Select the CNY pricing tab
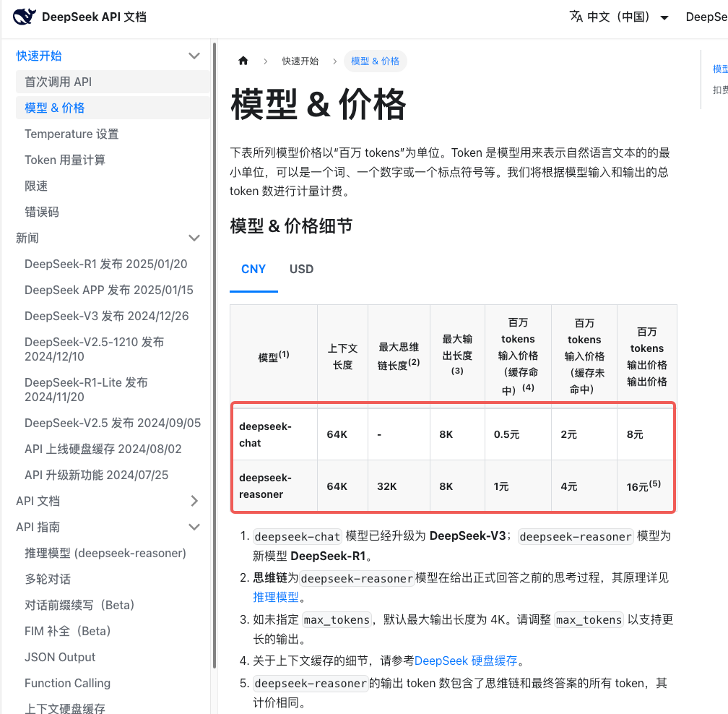Viewport: 728px width, 714px height. click(253, 269)
